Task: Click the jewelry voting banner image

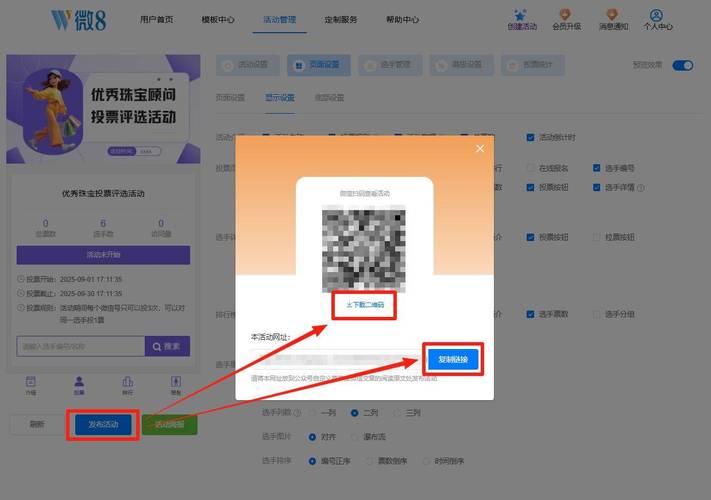Action: click(x=103, y=109)
